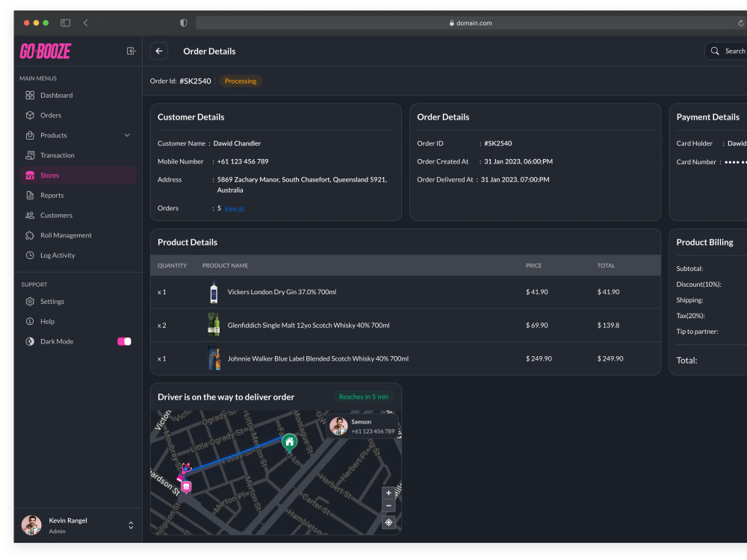Click the PRODUCT NAME column header
The height and width of the screenshot is (560, 747).
pos(225,266)
